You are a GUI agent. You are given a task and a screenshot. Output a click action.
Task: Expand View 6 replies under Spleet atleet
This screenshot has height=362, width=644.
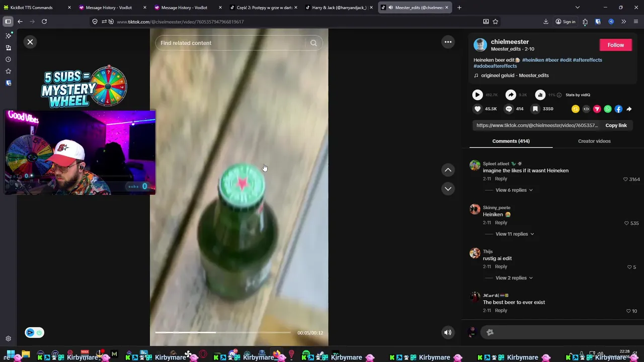(x=514, y=190)
